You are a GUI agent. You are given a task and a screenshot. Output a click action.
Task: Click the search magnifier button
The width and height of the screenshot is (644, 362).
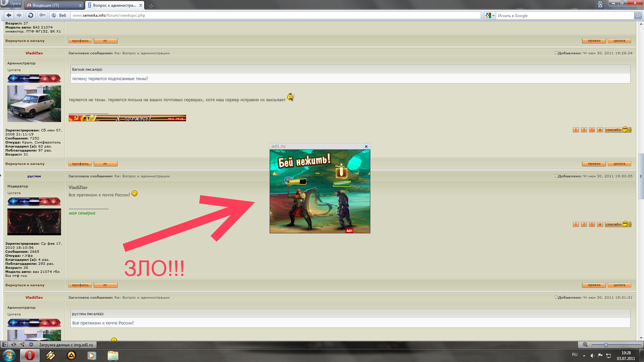point(638,15)
